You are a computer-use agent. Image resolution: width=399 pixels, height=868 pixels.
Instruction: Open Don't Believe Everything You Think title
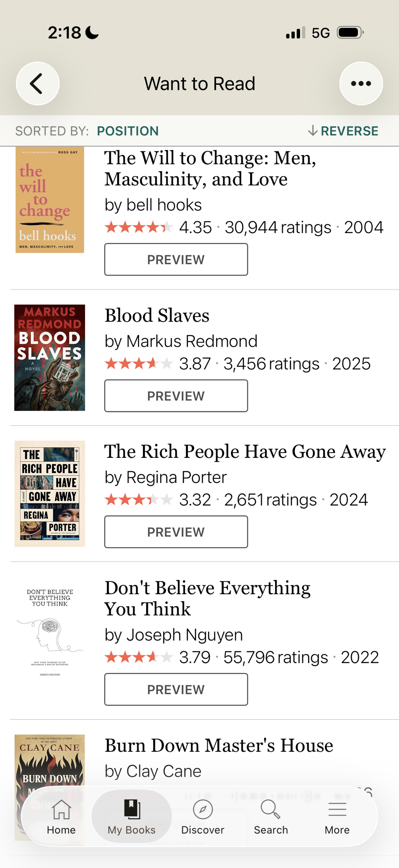click(207, 598)
